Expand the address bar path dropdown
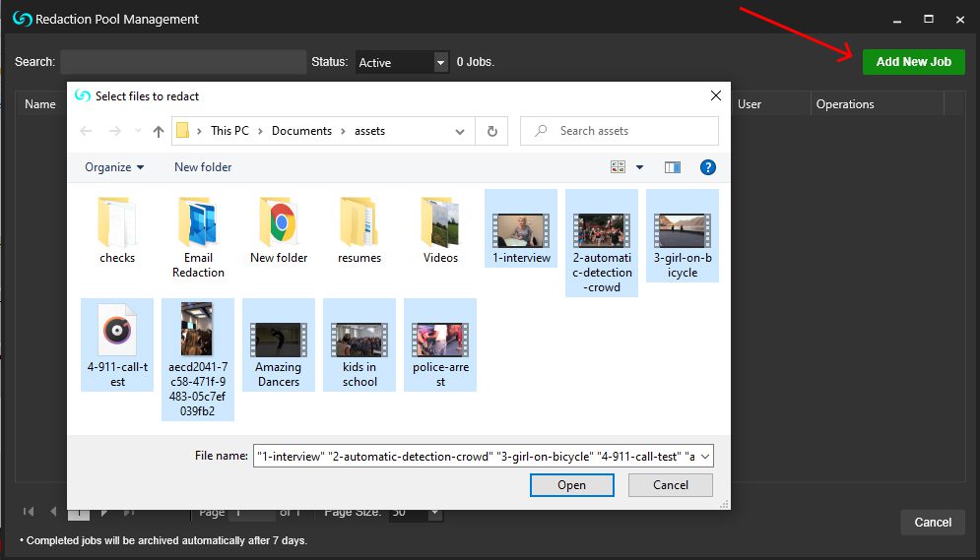This screenshot has width=980, height=560. coord(460,131)
